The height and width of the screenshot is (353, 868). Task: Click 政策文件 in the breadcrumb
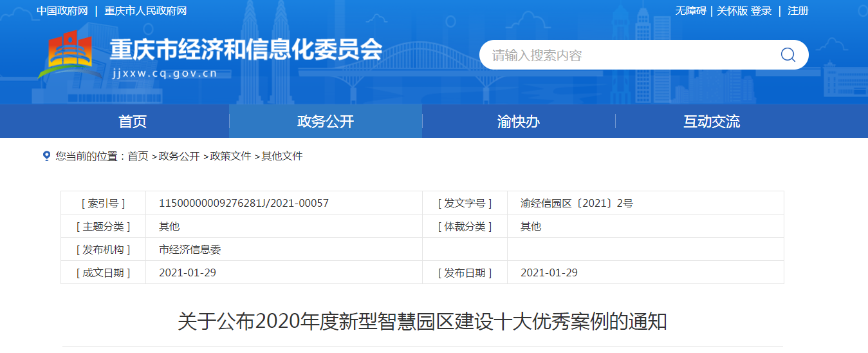point(230,156)
